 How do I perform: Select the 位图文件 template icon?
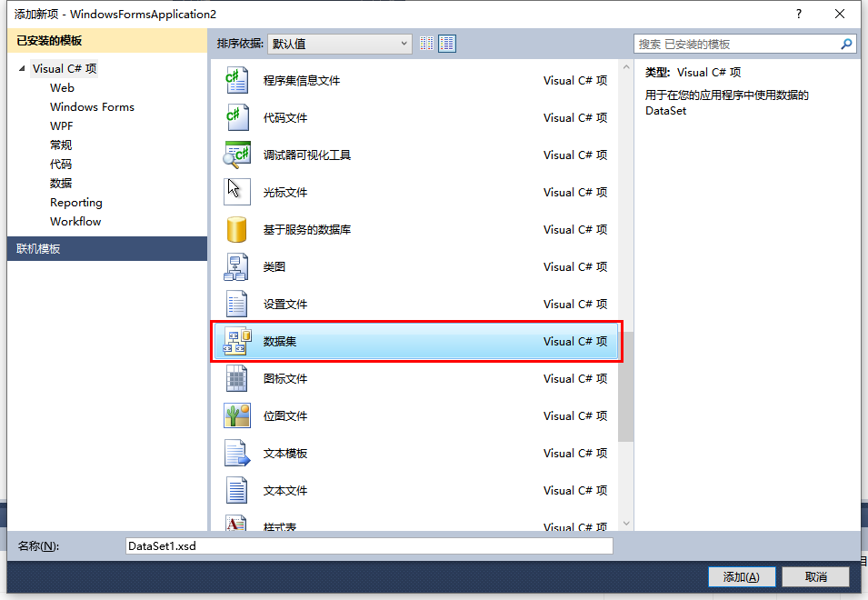click(236, 415)
